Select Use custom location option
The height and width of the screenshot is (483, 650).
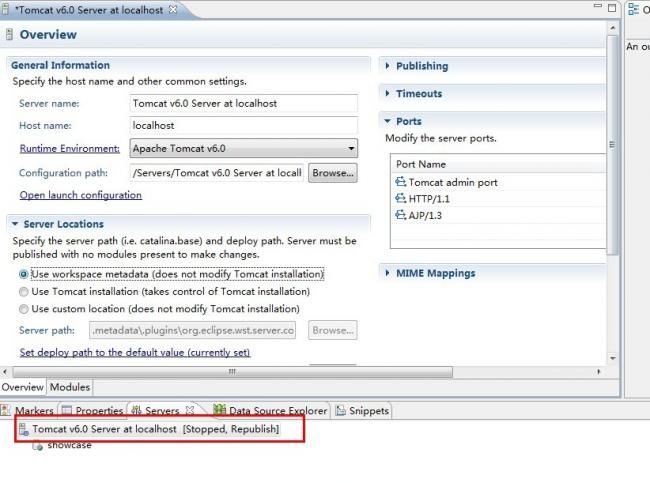tap(24, 309)
